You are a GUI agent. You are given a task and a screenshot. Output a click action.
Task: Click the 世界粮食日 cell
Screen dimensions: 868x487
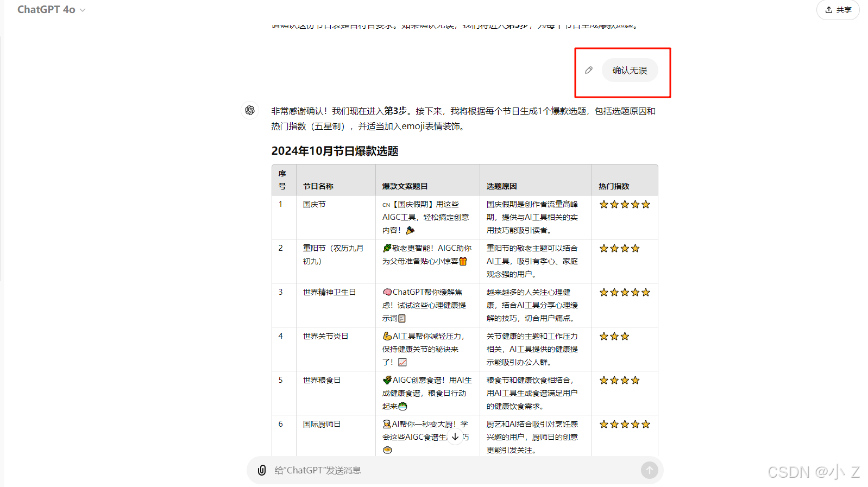pos(336,393)
